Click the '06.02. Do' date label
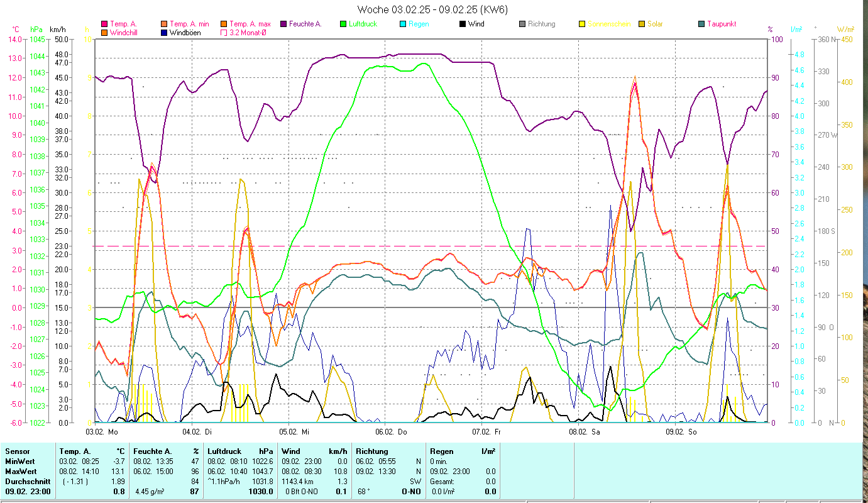This screenshot has height=503, width=868. click(x=391, y=432)
